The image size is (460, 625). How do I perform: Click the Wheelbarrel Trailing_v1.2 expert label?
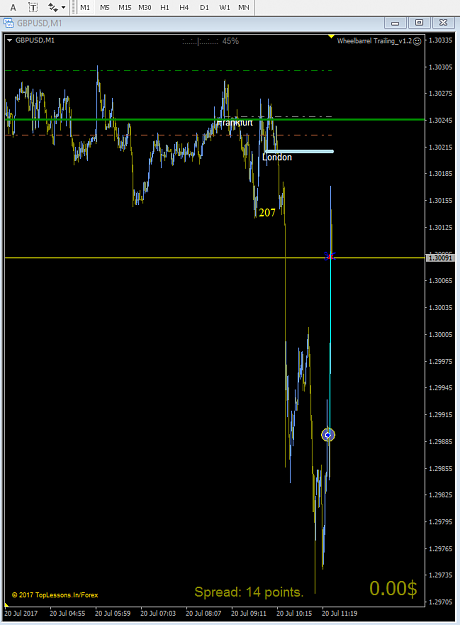pyautogui.click(x=374, y=41)
